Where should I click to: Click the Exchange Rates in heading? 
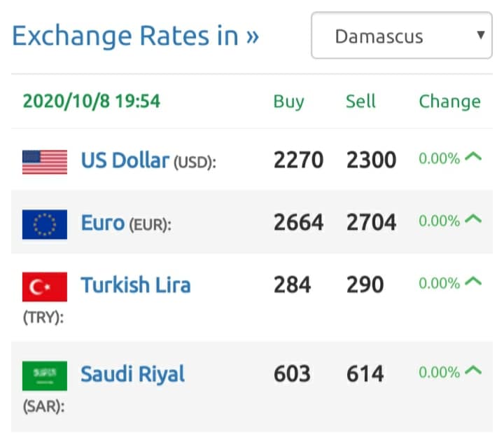135,36
